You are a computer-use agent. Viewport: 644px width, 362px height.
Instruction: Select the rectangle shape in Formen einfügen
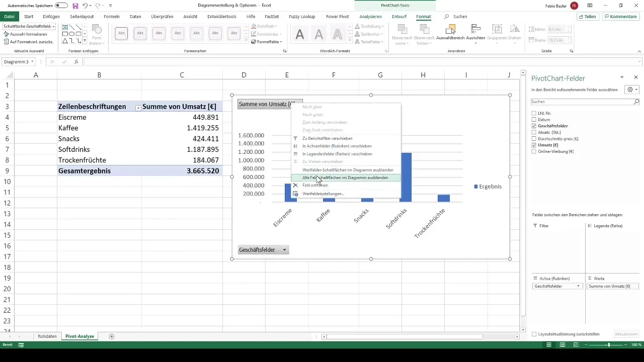coord(66,34)
